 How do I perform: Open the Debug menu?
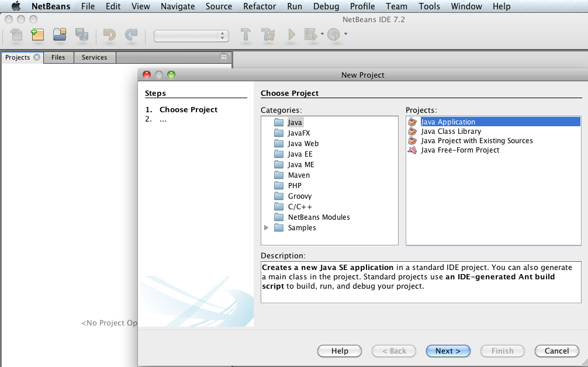[326, 6]
